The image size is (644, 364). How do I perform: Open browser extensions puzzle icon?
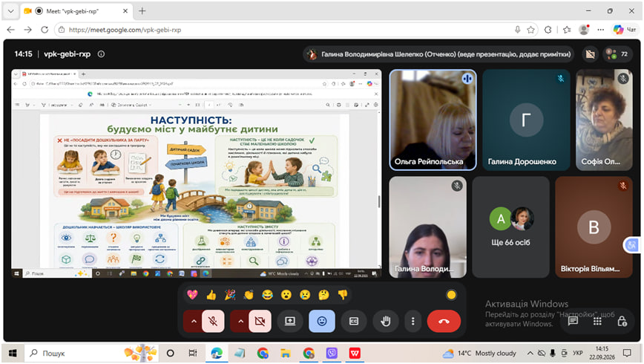tap(548, 30)
